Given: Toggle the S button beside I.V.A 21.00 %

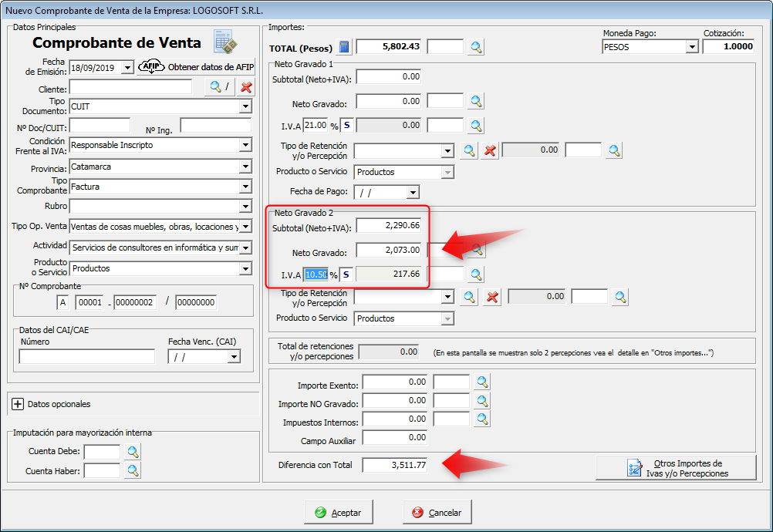Looking at the screenshot, I should pyautogui.click(x=346, y=125).
